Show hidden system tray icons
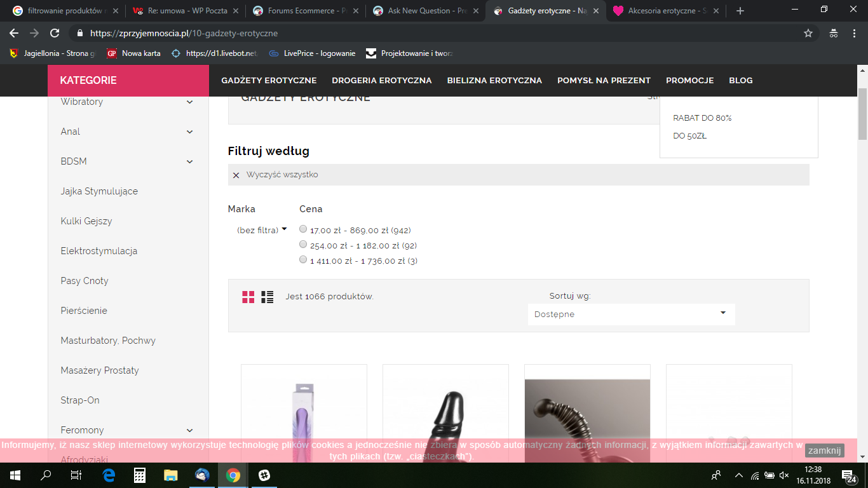This screenshot has height=488, width=868. click(738, 475)
